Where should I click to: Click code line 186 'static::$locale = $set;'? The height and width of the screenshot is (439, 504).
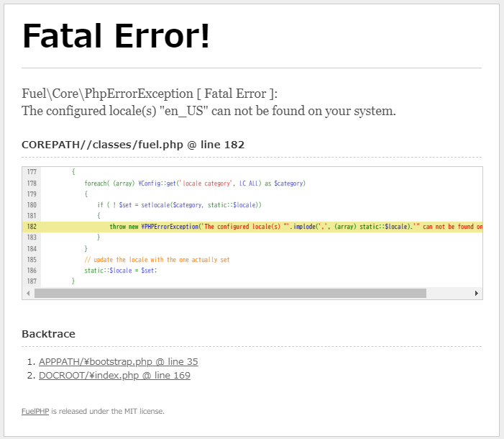click(x=121, y=271)
